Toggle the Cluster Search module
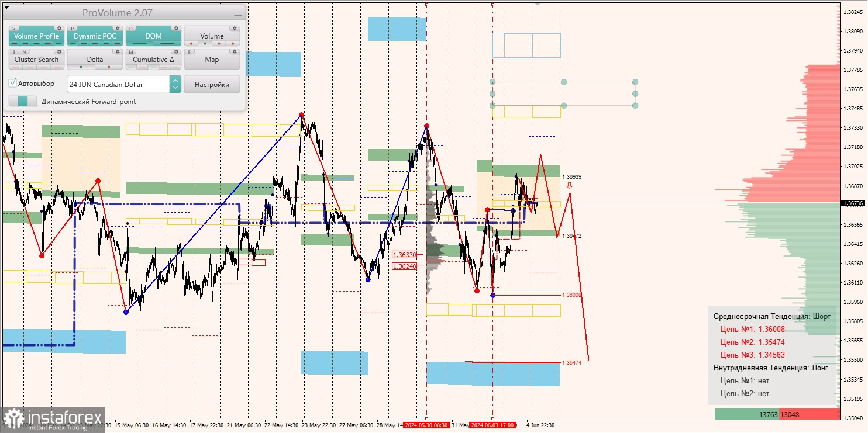This screenshot has height=433, width=868. pos(36,59)
